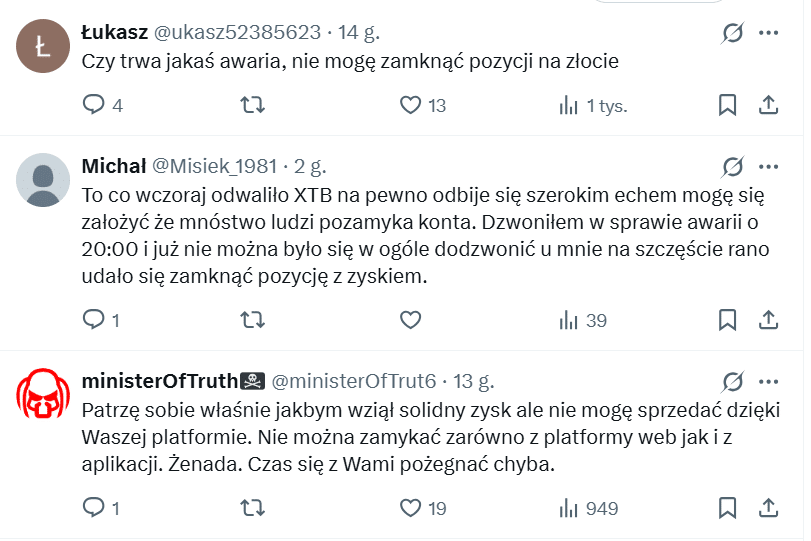View analytics on Łukasz's tweet
This screenshot has width=811, height=541.
[x=569, y=105]
